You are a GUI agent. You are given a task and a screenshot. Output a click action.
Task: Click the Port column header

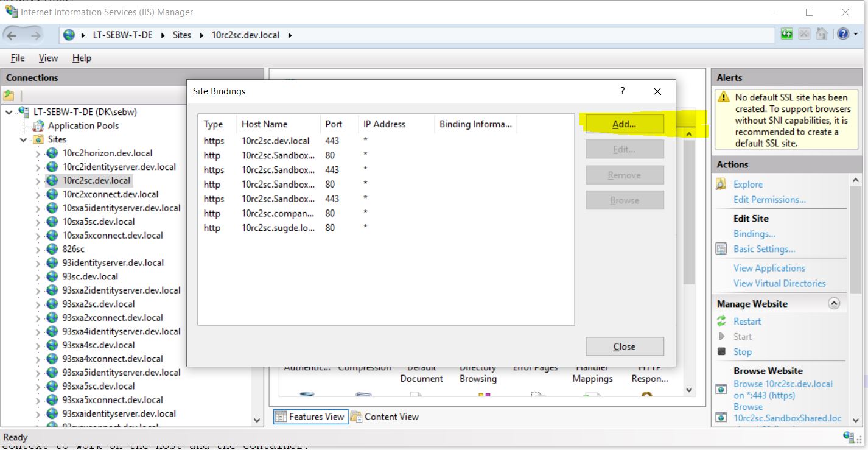(338, 124)
